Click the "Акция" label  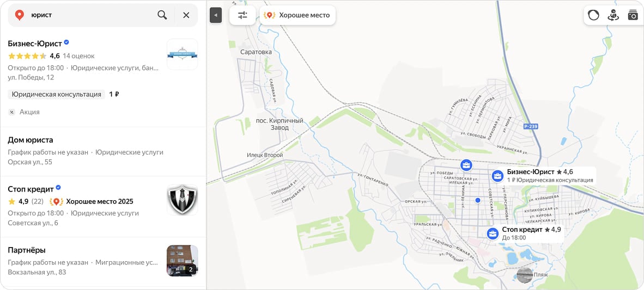click(x=29, y=112)
